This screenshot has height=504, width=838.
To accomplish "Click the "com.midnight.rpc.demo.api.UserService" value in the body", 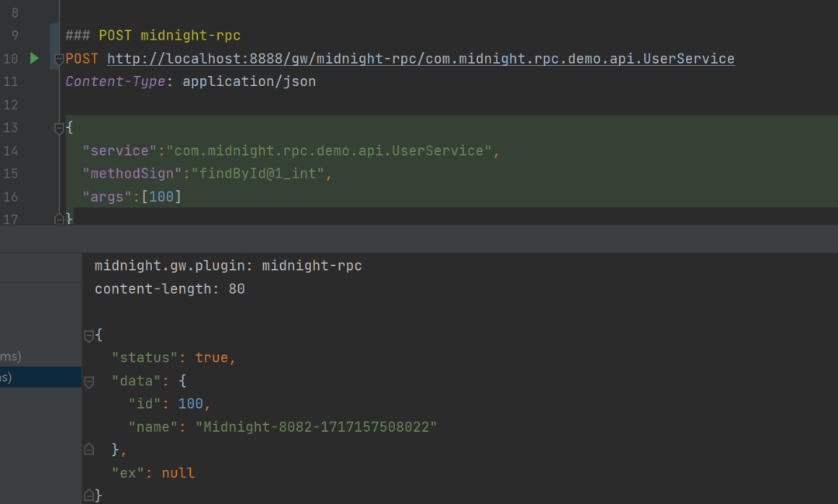I will 329,151.
